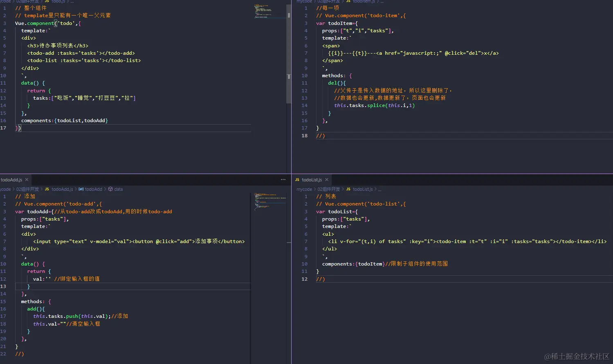Click the // Vue.component('todo-item',{ comment line
Viewport: 613px width, 364px height.
tap(361, 16)
